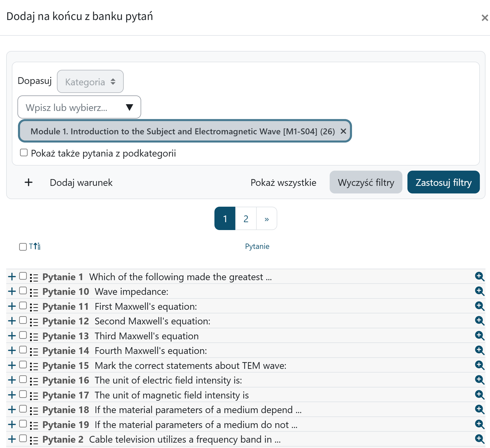Jump to next page with » arrow
The image size is (490, 448).
tap(267, 219)
